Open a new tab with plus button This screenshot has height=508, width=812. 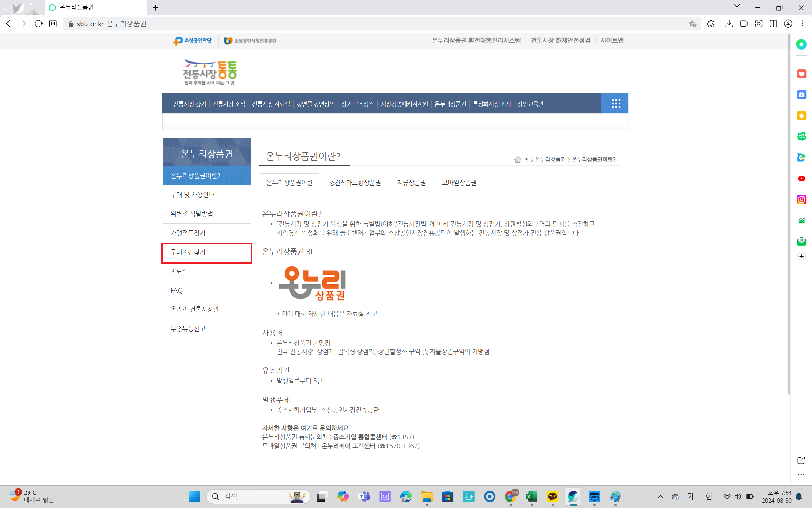point(156,8)
